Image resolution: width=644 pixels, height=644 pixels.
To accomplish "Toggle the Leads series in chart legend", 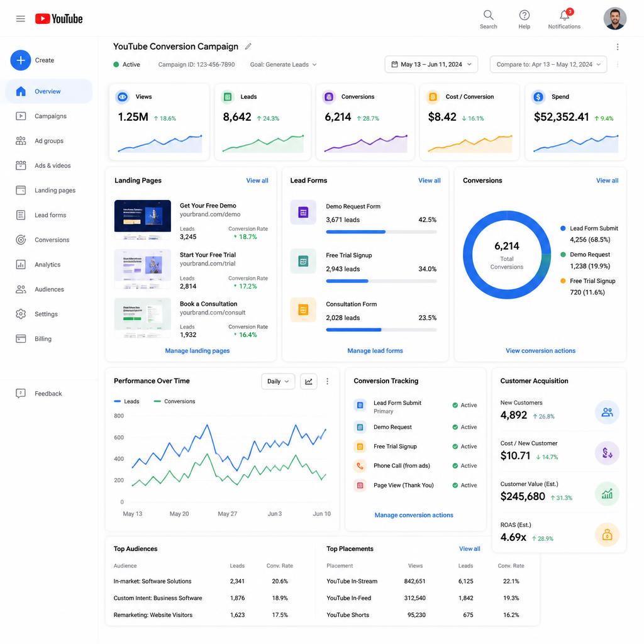I will tap(126, 401).
